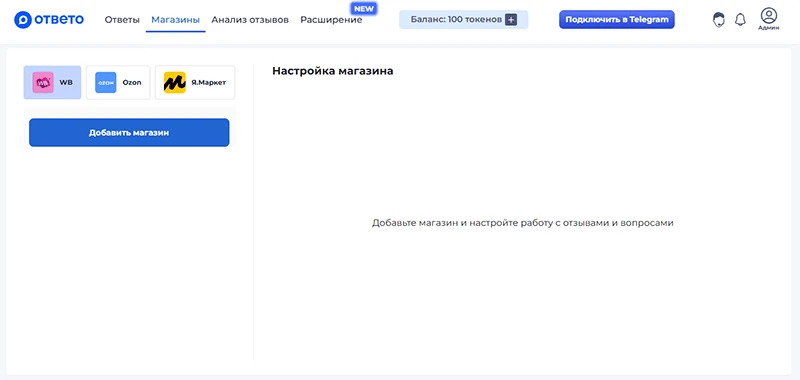The image size is (800, 380).
Task: Open the Ответы tab
Action: click(x=122, y=20)
